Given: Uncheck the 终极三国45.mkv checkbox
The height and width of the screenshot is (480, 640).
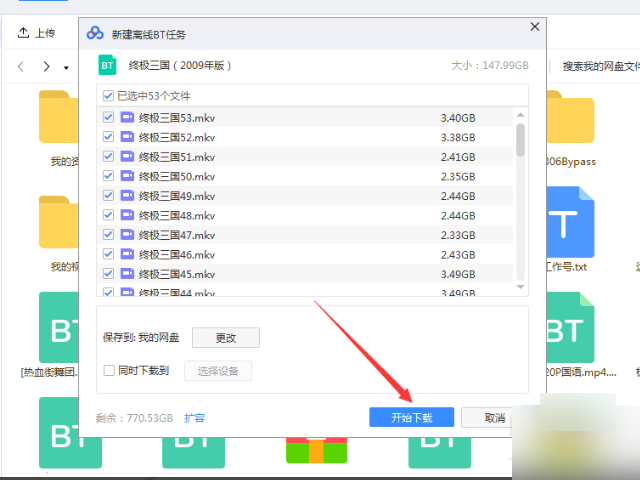Looking at the screenshot, I should click(108, 273).
